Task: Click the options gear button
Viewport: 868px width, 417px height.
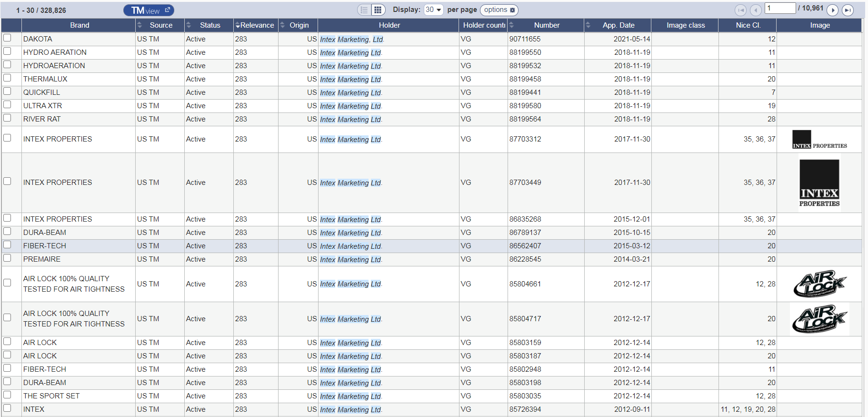Action: coord(499,10)
